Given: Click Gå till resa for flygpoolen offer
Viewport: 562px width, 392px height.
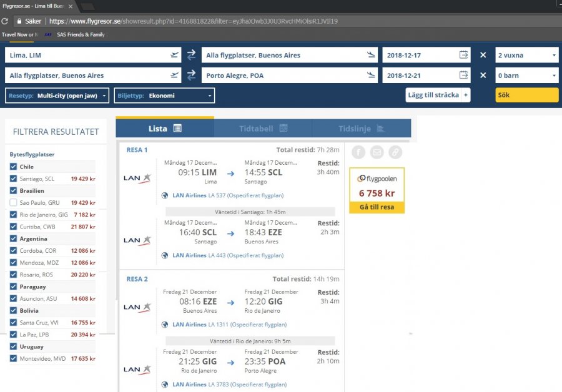Looking at the screenshot, I should (x=377, y=207).
